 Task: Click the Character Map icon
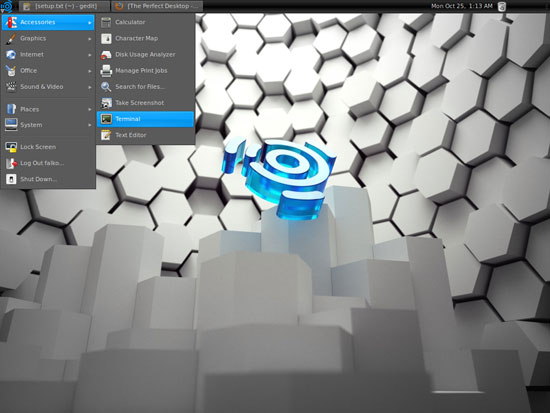click(x=106, y=38)
